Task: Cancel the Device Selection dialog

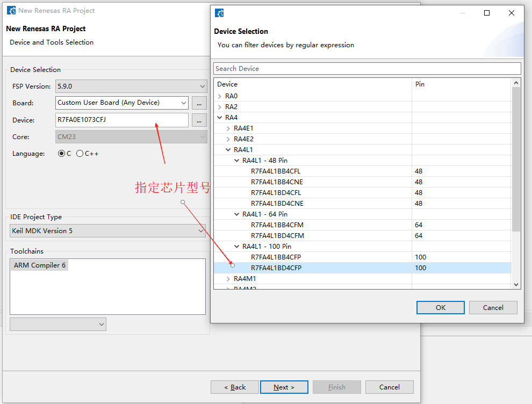Action: click(x=493, y=308)
